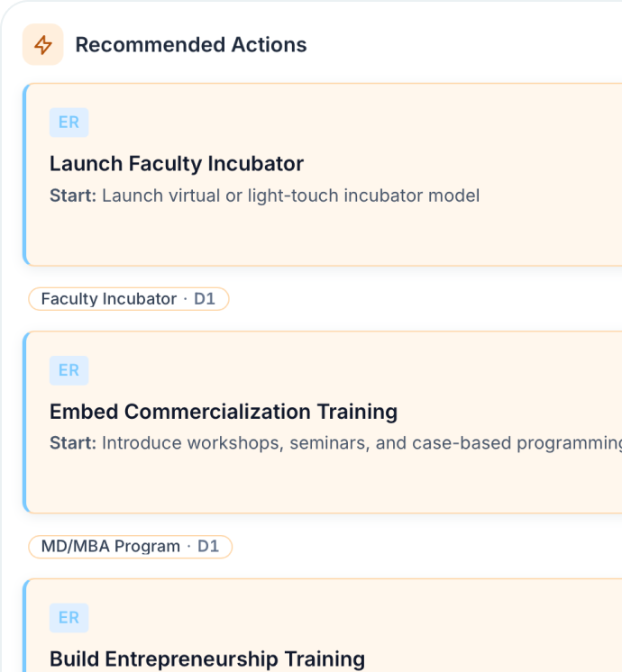The width and height of the screenshot is (622, 672).
Task: Open the Embed Commercialization Training title
Action: point(223,412)
